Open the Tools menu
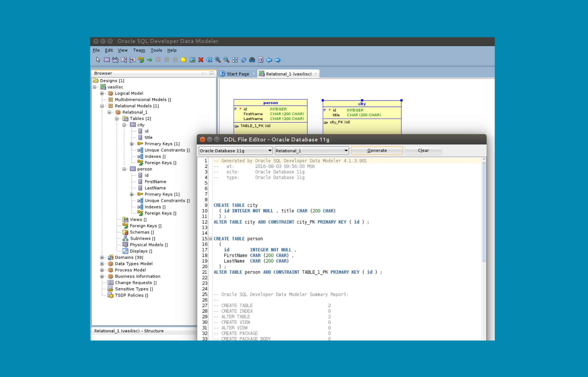588x377 pixels. 156,50
